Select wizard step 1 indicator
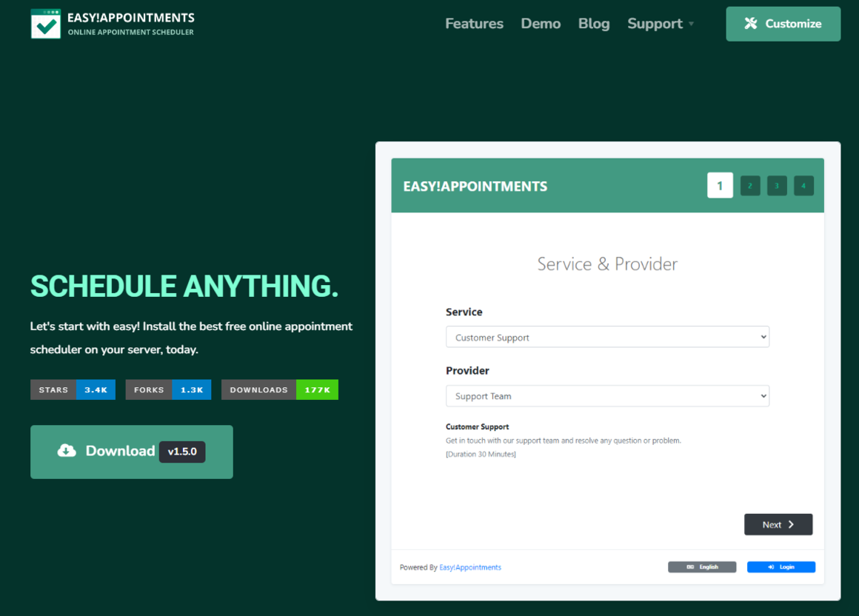 coord(720,186)
